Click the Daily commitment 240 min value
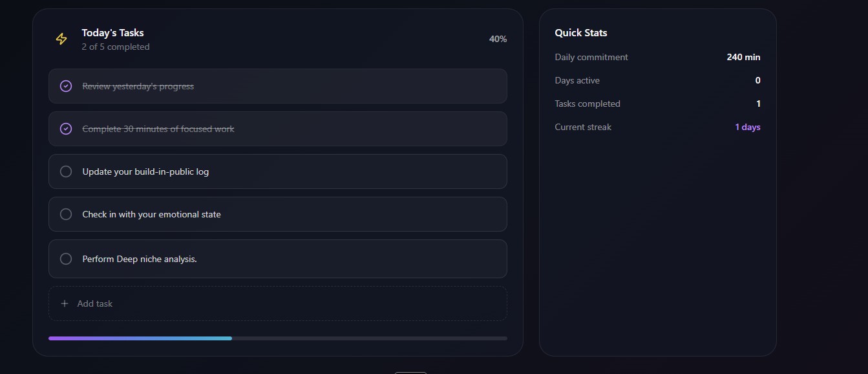This screenshot has width=868, height=374. [x=743, y=57]
